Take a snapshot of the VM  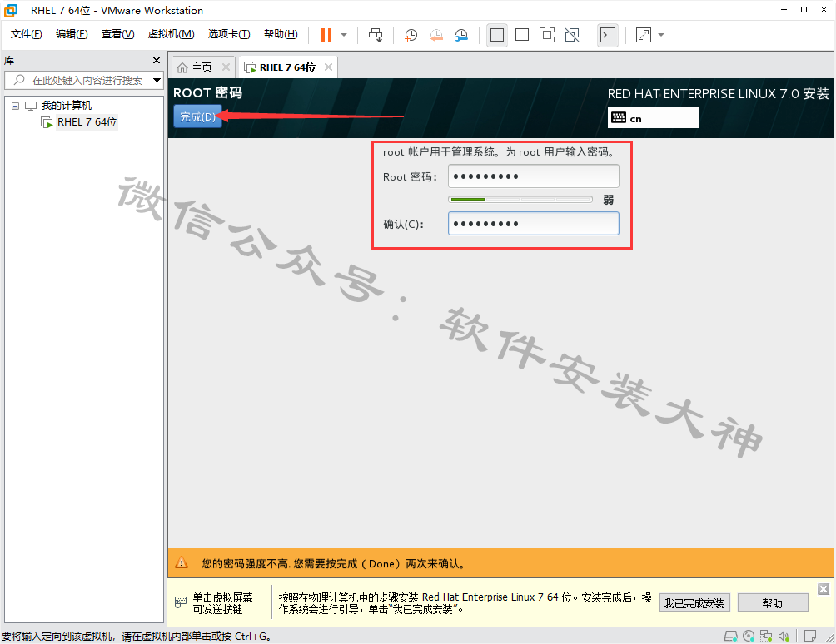411,35
